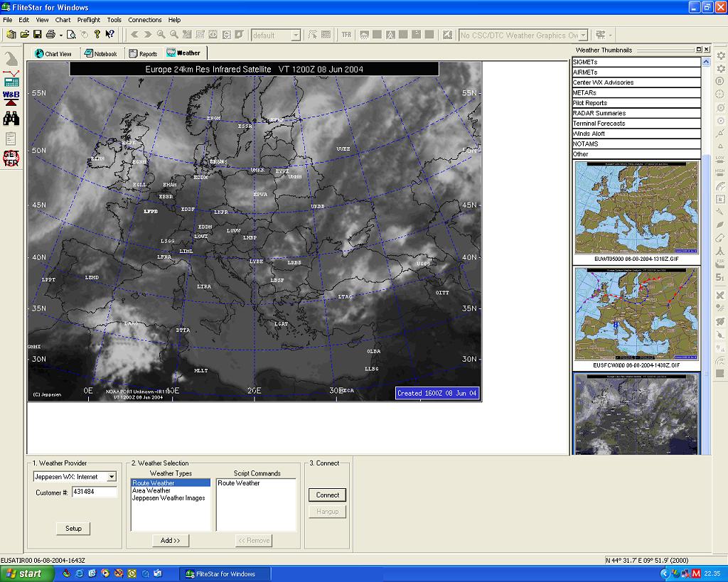Open the flight calculator sidebar icon
The image size is (728, 582).
(x=11, y=79)
